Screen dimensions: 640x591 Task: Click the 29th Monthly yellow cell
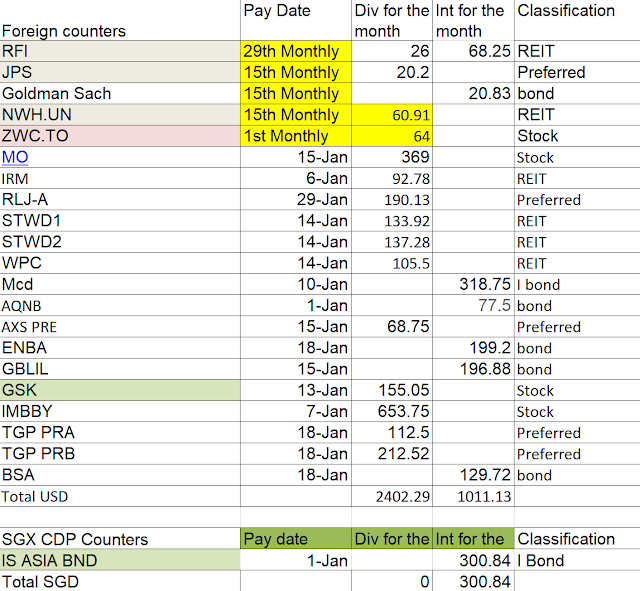pyautogui.click(x=296, y=51)
